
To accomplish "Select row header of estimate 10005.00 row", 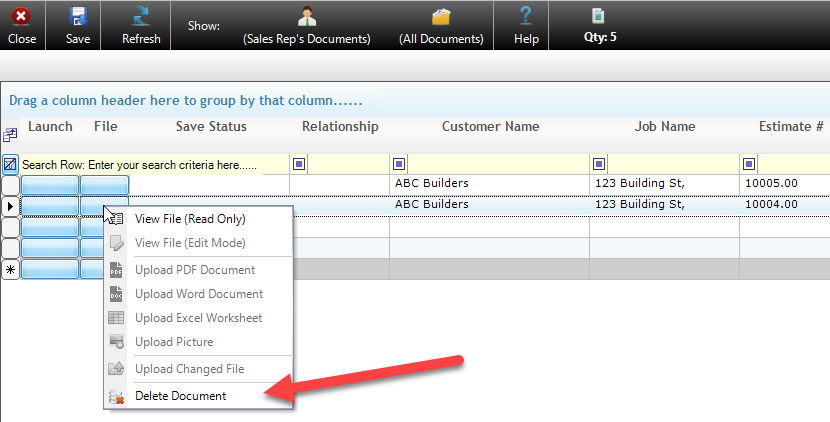I will click(10, 185).
